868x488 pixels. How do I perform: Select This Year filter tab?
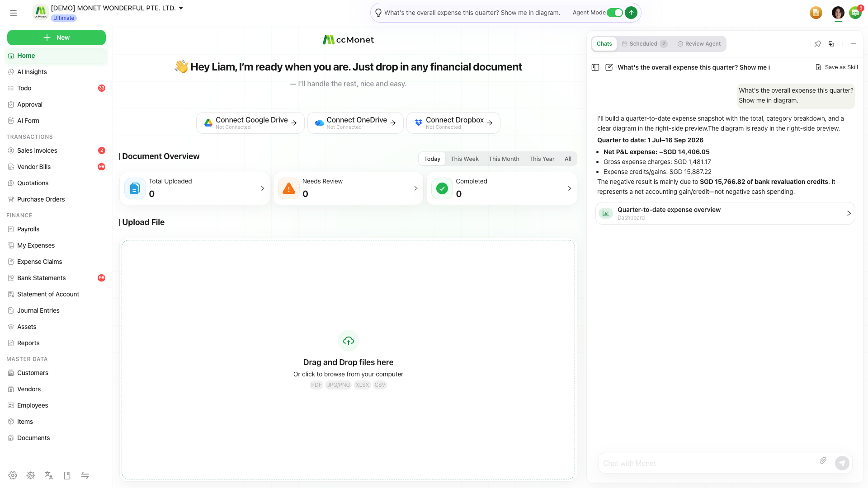click(542, 159)
